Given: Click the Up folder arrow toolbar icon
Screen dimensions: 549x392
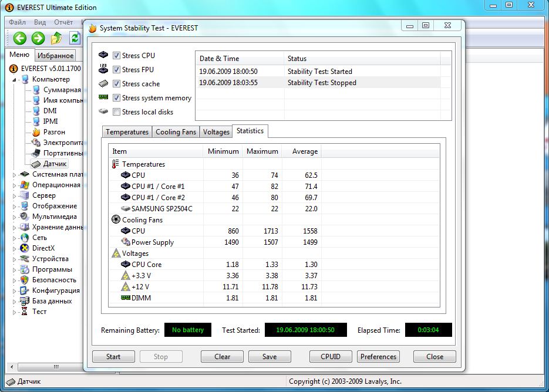Looking at the screenshot, I should point(56,38).
